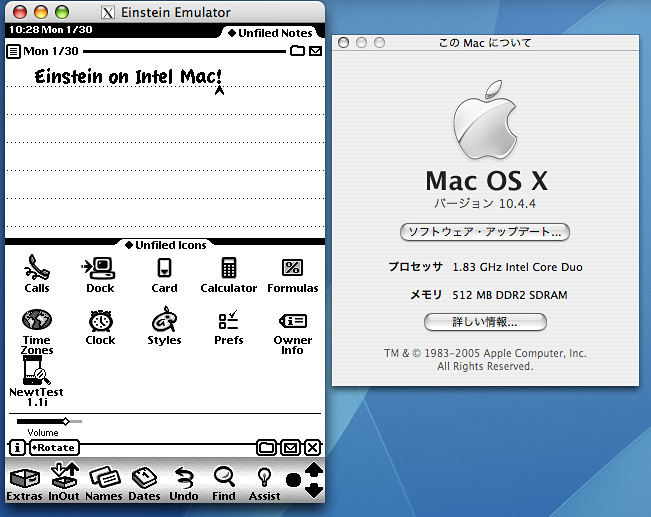Image resolution: width=651 pixels, height=517 pixels.
Task: Open the Find magnifier
Action: [224, 483]
